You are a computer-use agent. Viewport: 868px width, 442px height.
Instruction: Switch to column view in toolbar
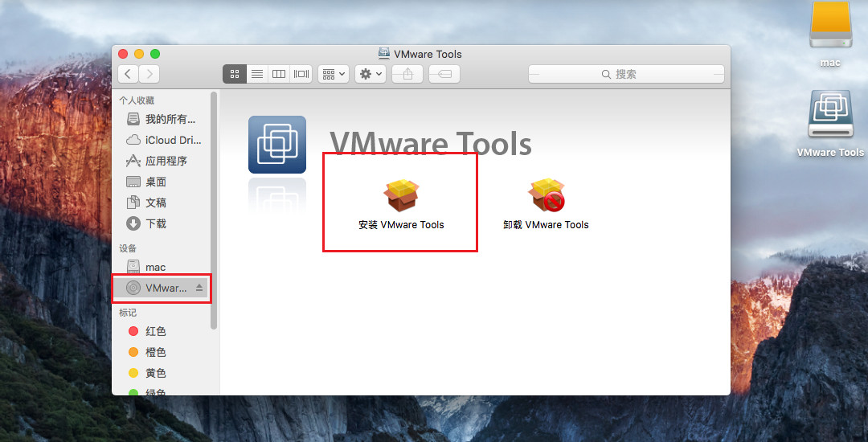(279, 74)
